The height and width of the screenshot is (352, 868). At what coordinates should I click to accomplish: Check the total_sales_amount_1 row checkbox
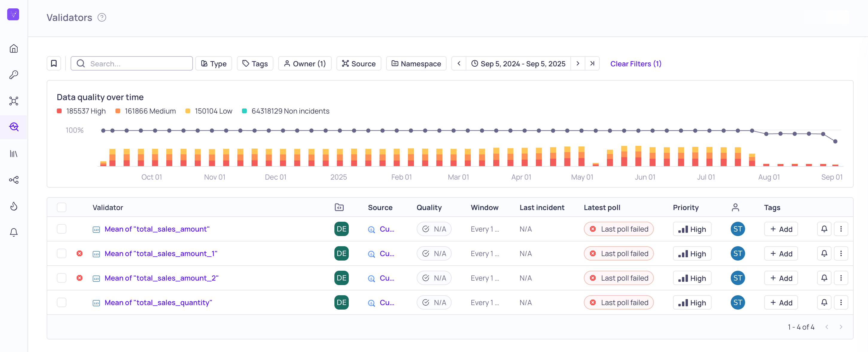62,253
